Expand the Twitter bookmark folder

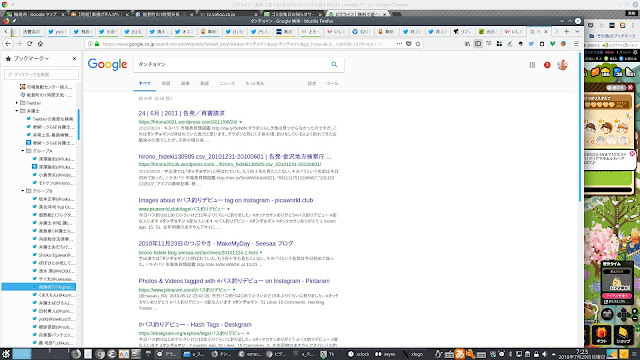[x=17, y=103]
